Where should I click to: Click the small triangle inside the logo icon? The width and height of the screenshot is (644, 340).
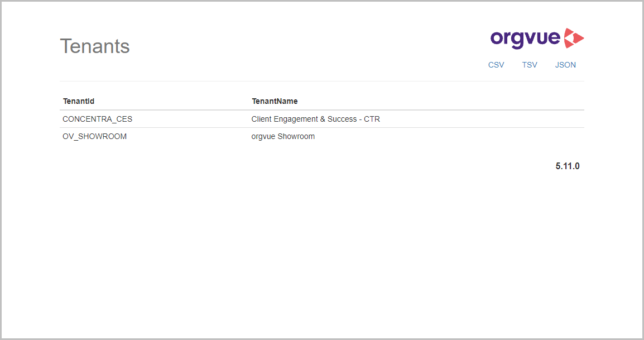[578, 37]
